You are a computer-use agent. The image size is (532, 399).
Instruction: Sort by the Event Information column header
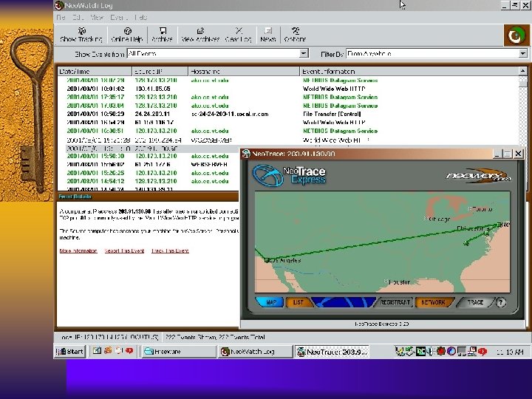coord(409,71)
